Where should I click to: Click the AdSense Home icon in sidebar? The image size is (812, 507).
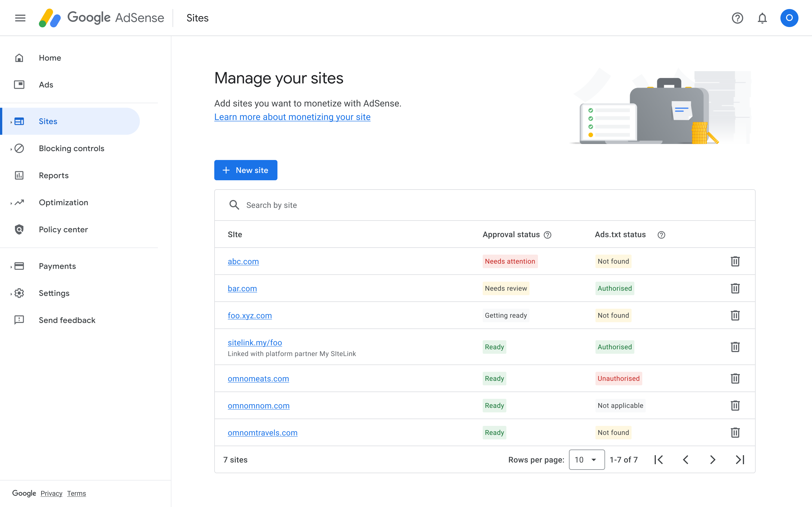coord(19,58)
